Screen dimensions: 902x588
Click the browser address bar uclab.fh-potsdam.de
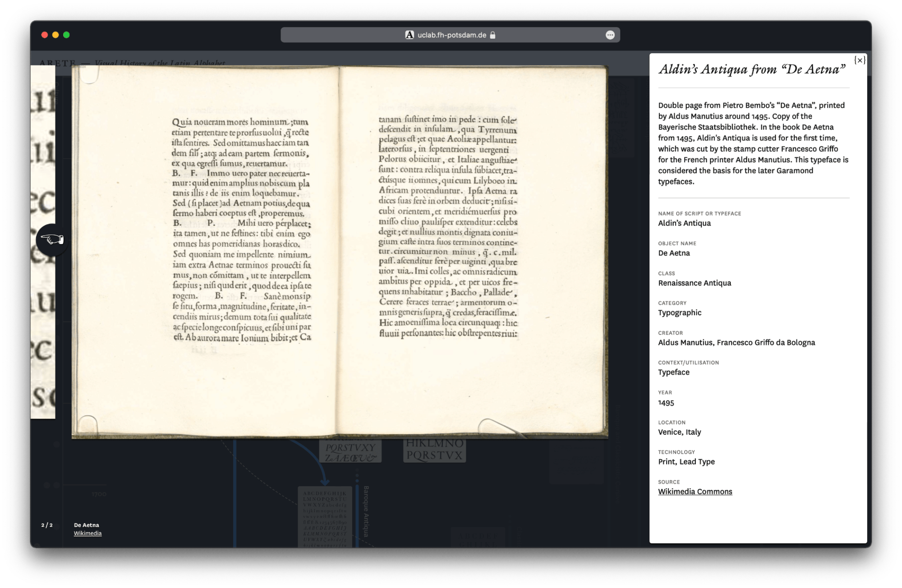tap(450, 35)
